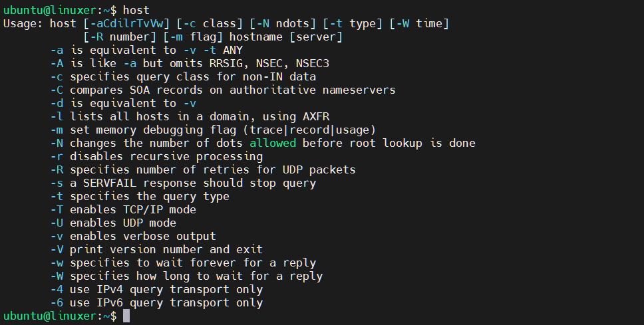Click the -r flag disabling recursive processing

tap(57, 156)
